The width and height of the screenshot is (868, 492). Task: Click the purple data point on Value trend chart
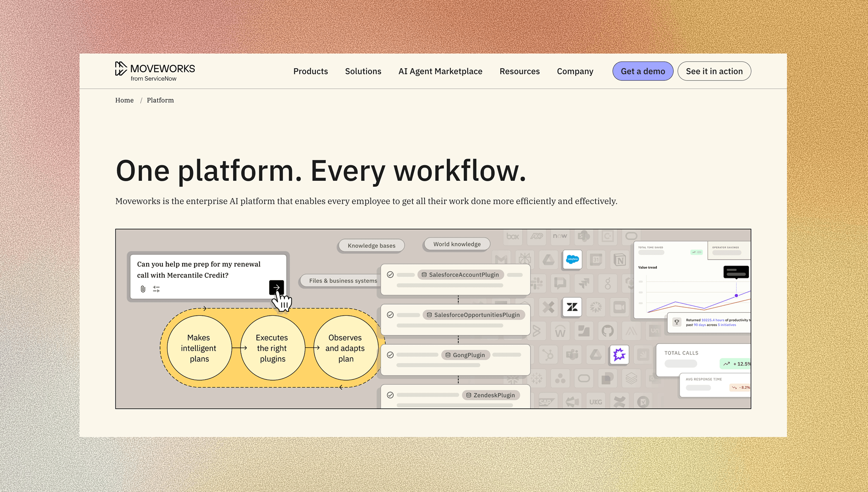click(736, 296)
